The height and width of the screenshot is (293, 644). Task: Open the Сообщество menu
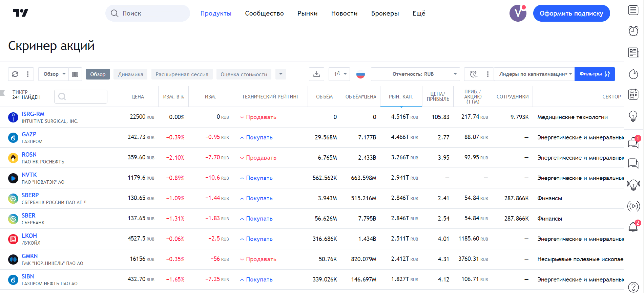click(265, 13)
